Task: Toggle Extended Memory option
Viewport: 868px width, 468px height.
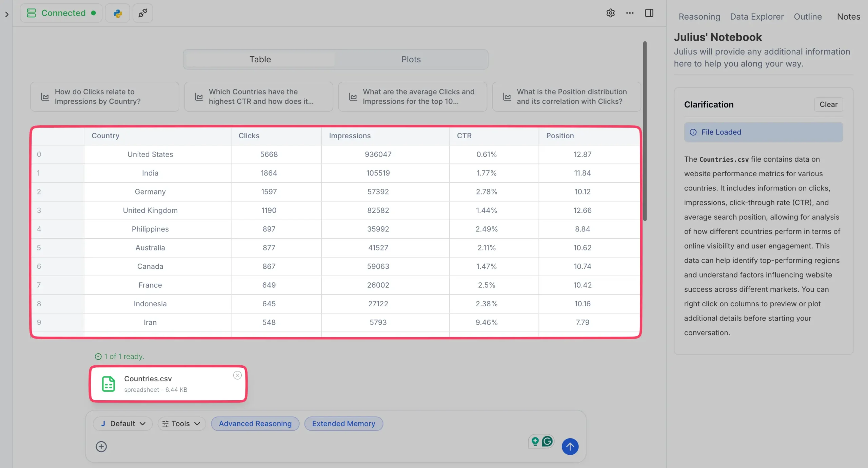Action: click(x=343, y=424)
